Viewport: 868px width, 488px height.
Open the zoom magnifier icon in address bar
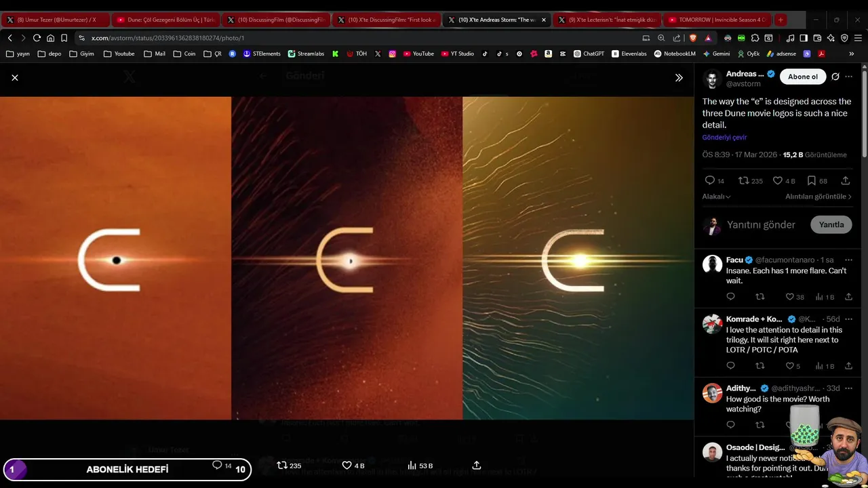[661, 38]
